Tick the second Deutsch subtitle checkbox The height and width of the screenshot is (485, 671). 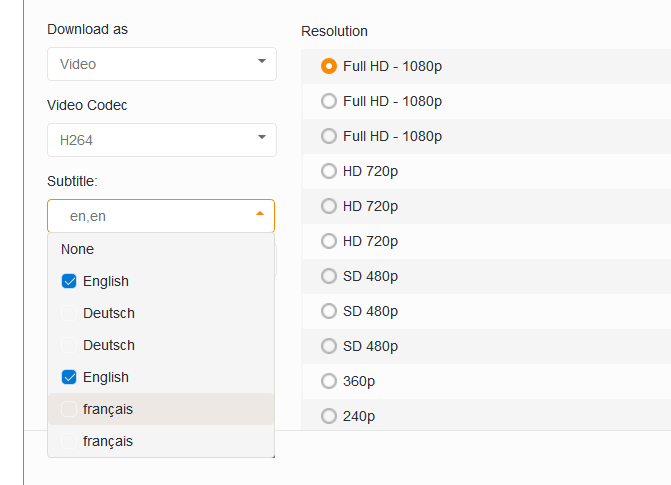[69, 345]
